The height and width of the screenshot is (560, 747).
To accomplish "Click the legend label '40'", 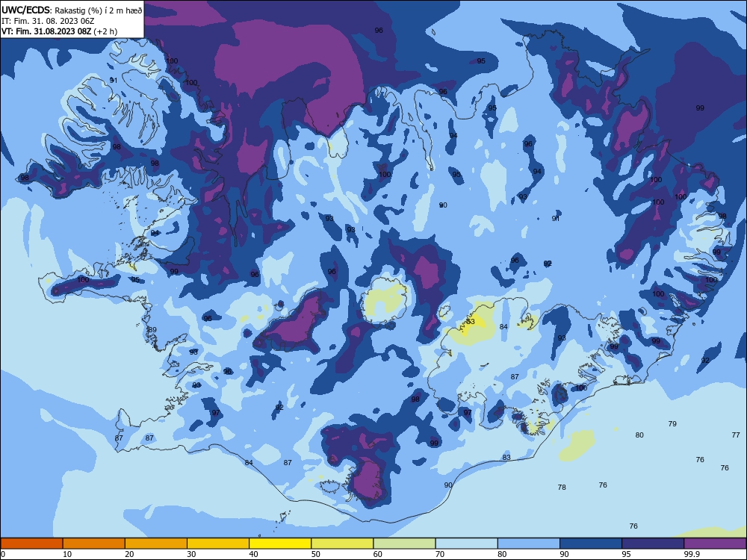I will (x=253, y=554).
